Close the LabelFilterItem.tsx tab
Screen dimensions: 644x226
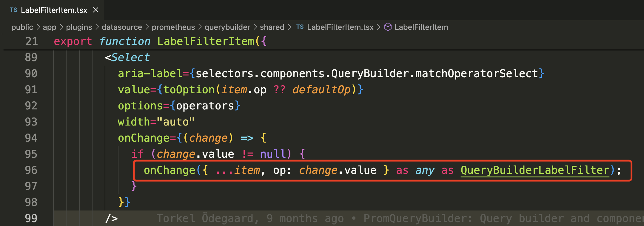coord(95,10)
